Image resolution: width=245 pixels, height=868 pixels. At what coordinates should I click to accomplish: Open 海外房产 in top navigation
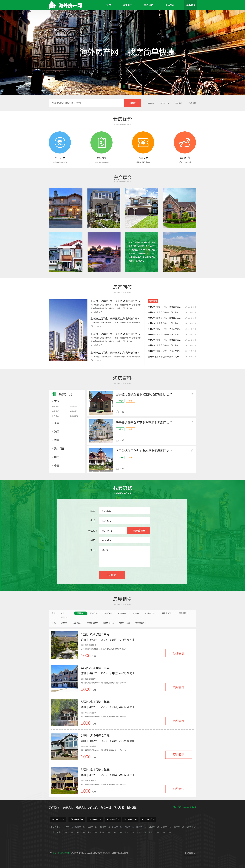pyautogui.click(x=127, y=5)
